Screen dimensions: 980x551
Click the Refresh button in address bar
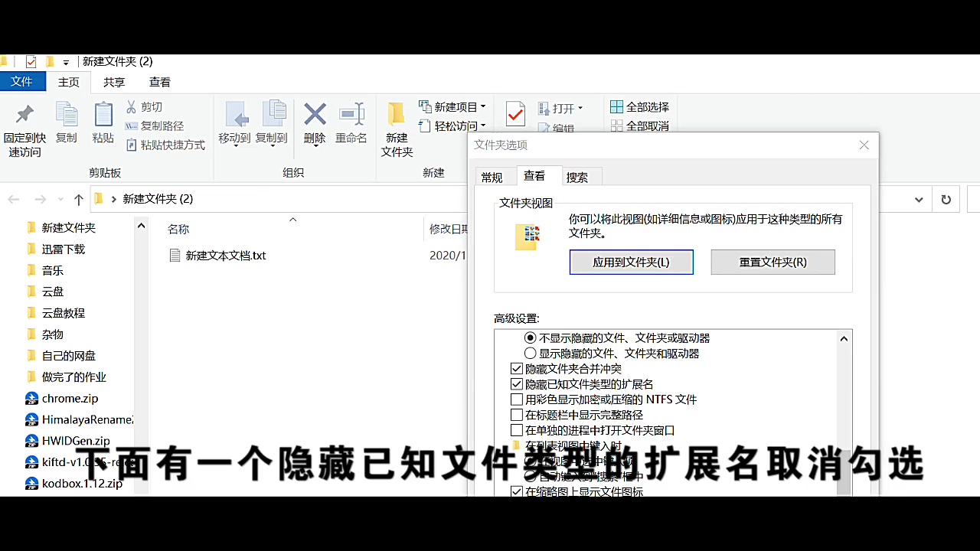[946, 200]
